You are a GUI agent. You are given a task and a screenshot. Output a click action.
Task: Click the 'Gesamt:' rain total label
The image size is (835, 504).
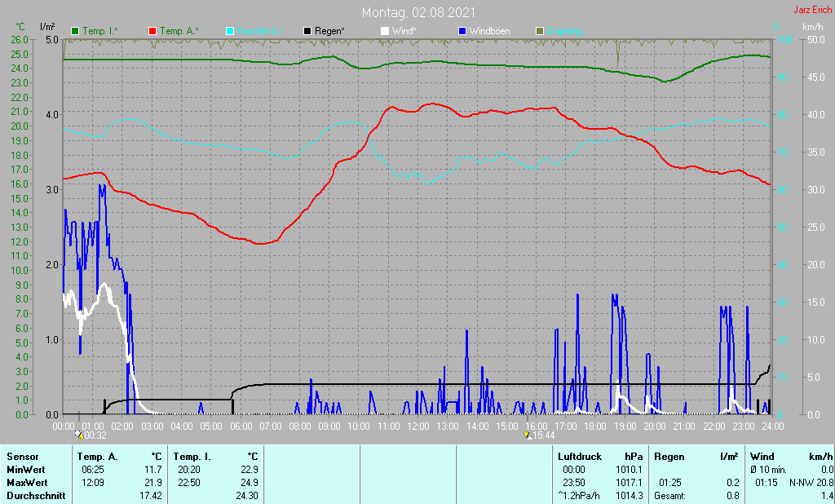click(670, 496)
